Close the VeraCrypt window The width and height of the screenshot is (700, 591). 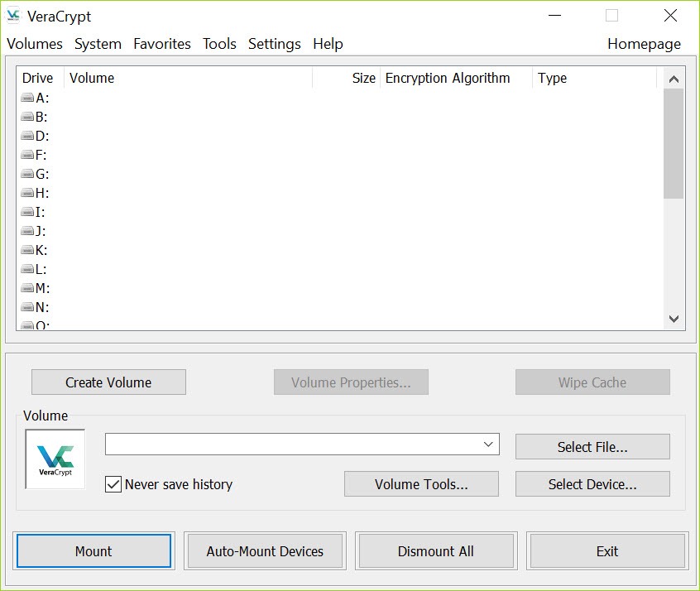[x=670, y=16]
